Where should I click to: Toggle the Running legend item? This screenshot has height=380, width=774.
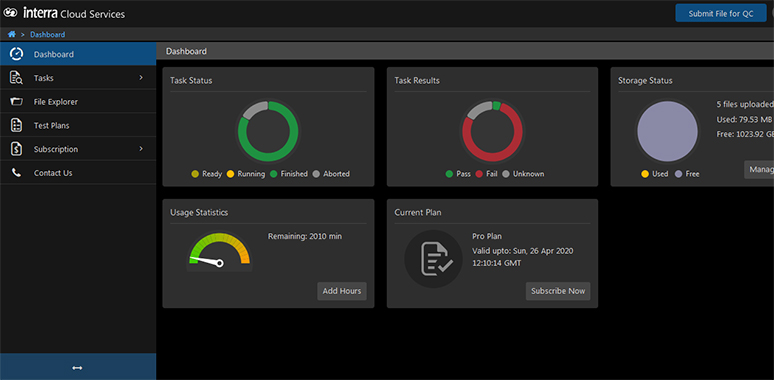coord(246,174)
